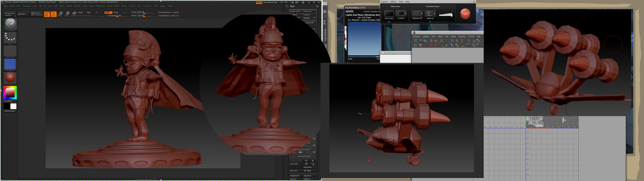Open the Subdivs menu in UV editor

(426, 36)
